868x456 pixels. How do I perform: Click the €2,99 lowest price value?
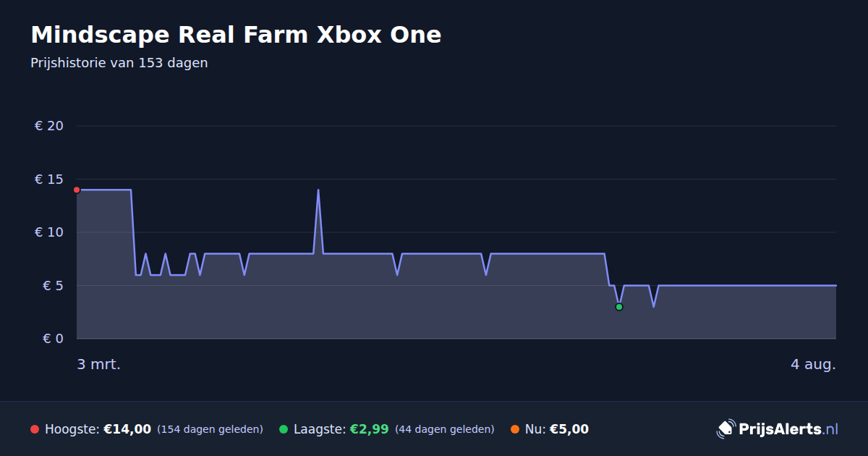click(369, 429)
